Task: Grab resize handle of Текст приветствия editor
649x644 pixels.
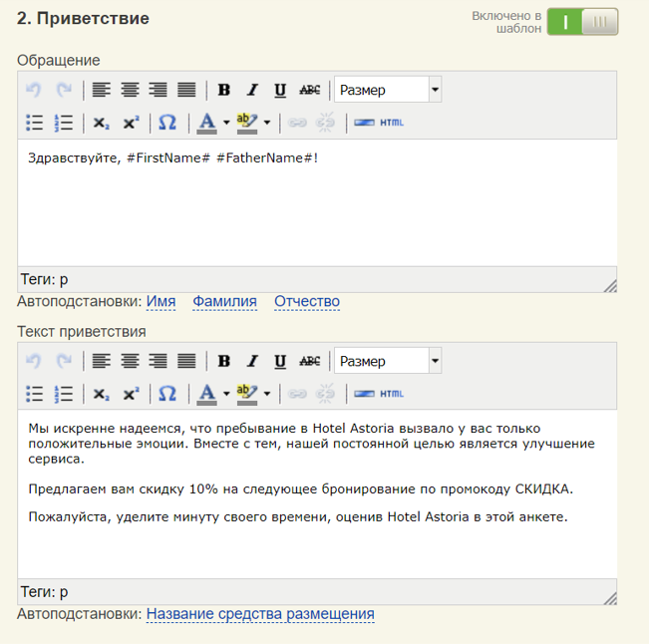Action: pos(610,598)
